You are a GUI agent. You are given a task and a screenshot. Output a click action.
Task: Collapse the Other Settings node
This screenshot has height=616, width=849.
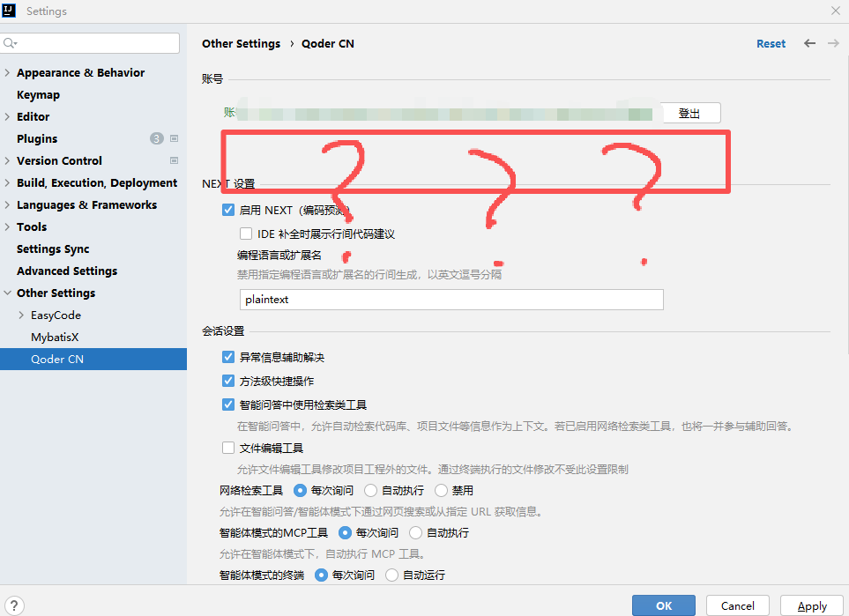point(7,293)
